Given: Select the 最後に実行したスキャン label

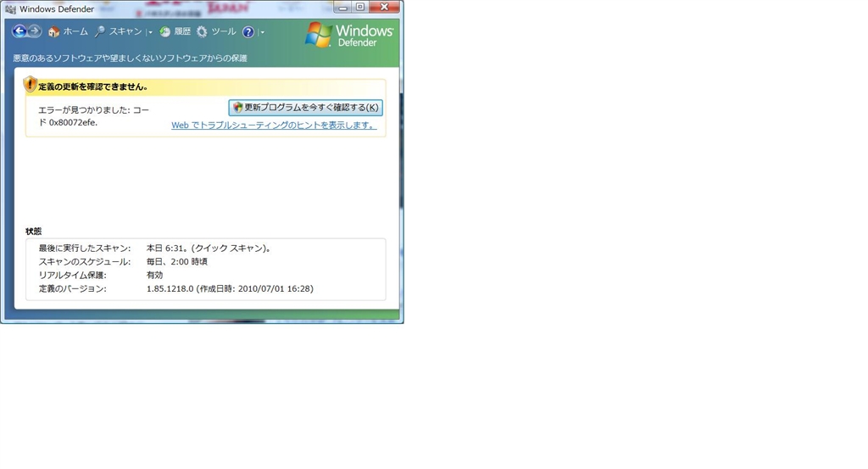Looking at the screenshot, I should click(x=85, y=248).
